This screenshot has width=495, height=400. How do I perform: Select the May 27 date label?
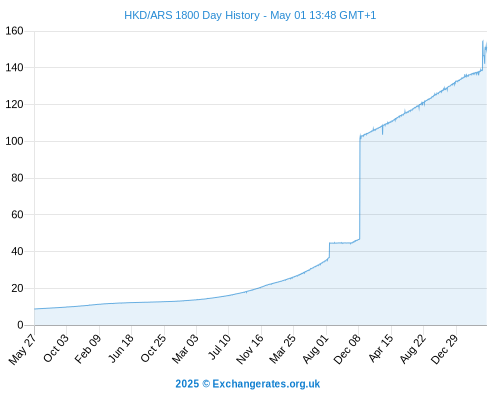(x=23, y=349)
